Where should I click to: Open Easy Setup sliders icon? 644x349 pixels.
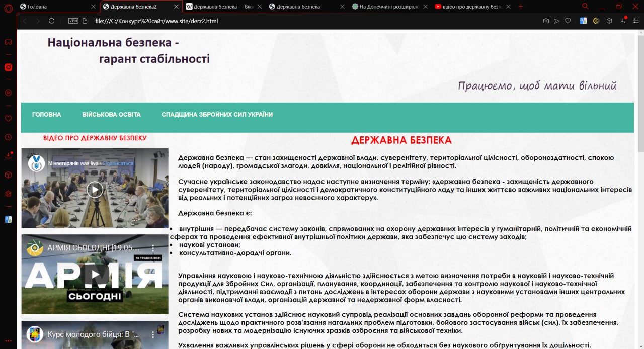(635, 21)
